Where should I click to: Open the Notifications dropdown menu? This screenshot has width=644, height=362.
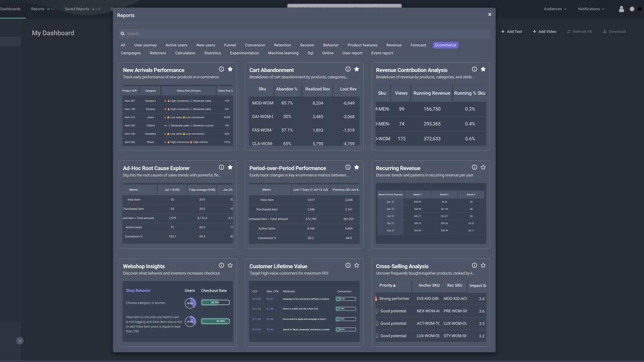click(591, 9)
